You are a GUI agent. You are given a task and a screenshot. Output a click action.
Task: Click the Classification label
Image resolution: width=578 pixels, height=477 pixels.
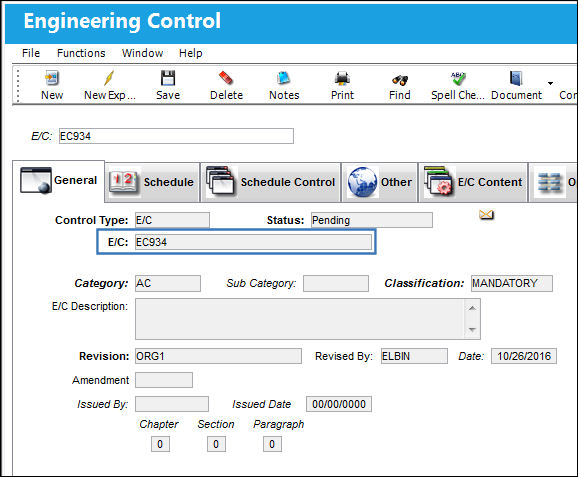tap(424, 283)
